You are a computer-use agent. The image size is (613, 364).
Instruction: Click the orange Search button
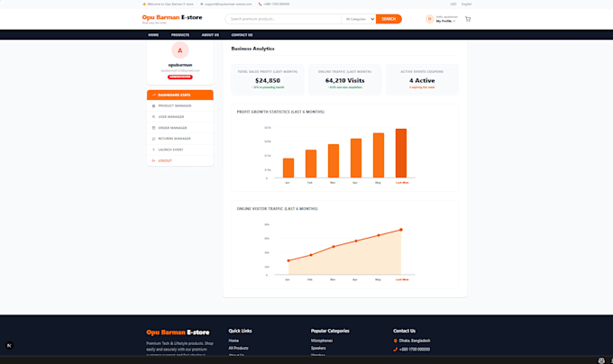(389, 19)
